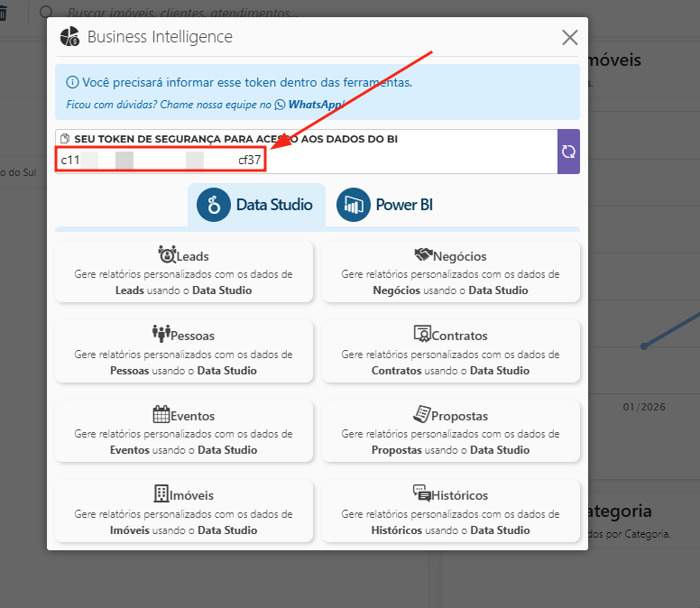
Task: Close the Business Intelligence dialog
Action: point(569,37)
